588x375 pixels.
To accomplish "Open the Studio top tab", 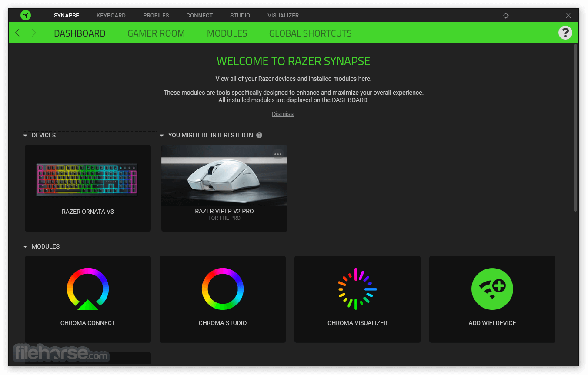I will point(240,16).
